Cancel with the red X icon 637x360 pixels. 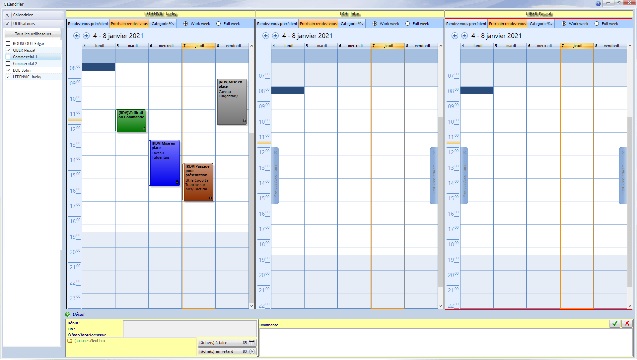coord(627,323)
